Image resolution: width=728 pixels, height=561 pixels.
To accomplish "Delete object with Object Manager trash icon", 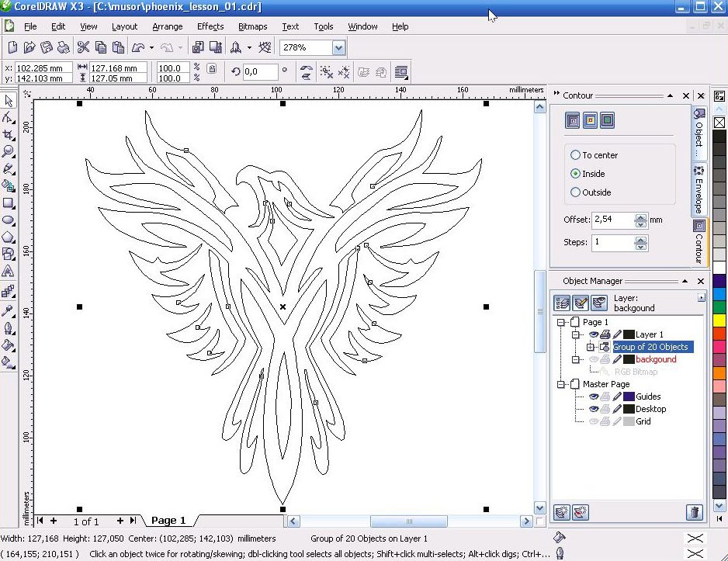I will 694,512.
